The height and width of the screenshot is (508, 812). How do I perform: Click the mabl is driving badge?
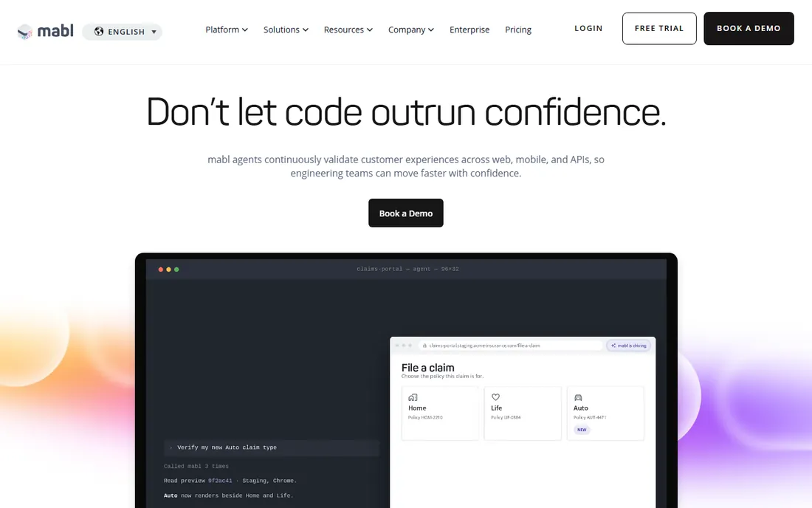tap(629, 346)
